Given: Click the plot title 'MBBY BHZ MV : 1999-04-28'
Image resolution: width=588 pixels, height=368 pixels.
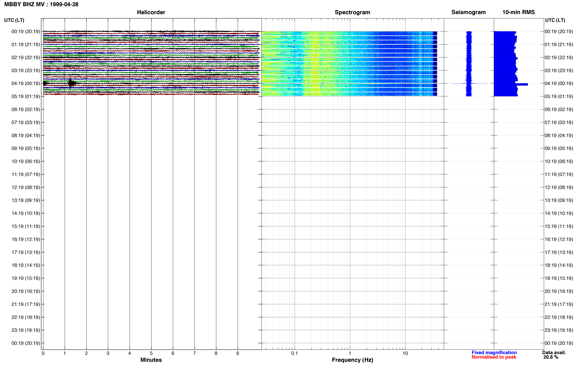Looking at the screenshot, I should [x=41, y=4].
